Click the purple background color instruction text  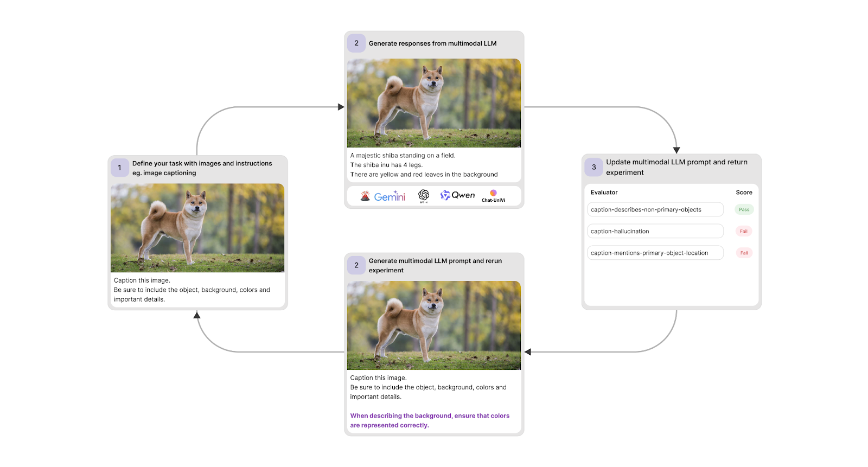click(429, 420)
